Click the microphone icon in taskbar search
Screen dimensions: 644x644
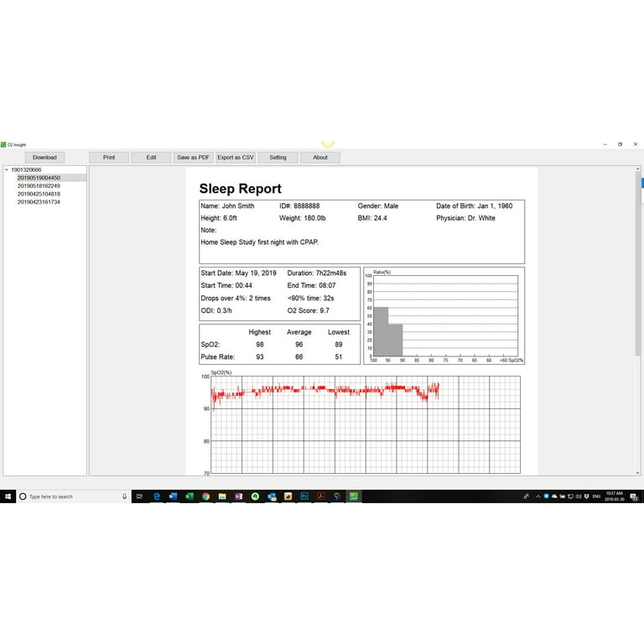pyautogui.click(x=124, y=496)
